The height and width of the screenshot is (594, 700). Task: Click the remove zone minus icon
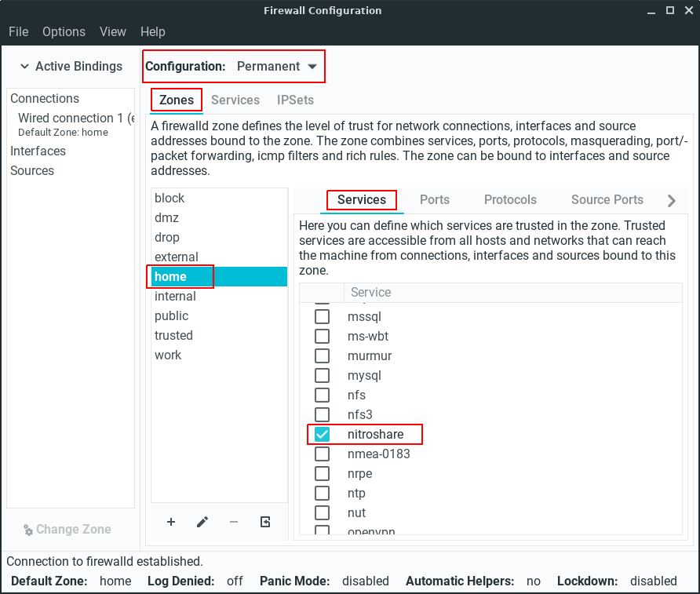click(234, 522)
